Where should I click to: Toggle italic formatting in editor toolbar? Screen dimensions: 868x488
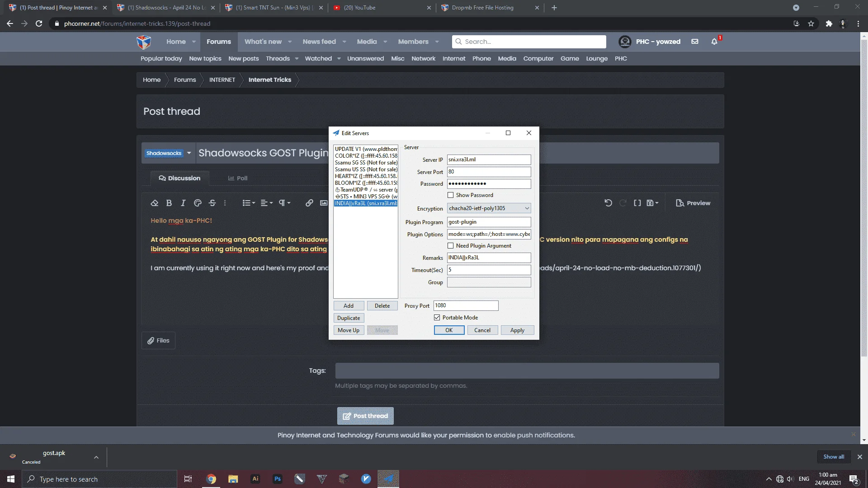coord(183,203)
